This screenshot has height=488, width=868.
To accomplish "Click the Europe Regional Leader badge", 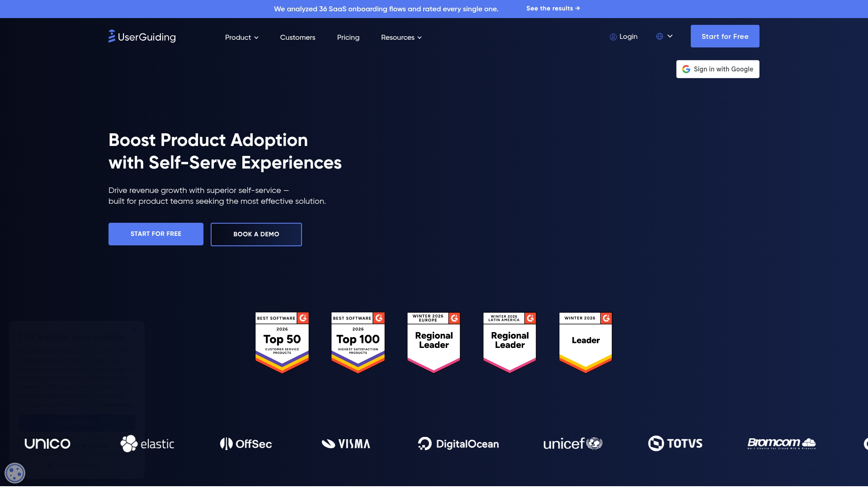I will pos(434,342).
